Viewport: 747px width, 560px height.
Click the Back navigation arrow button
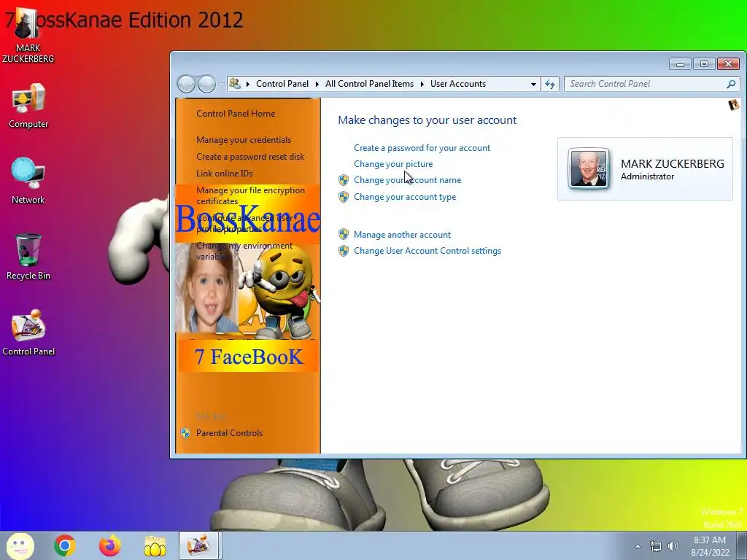pyautogui.click(x=186, y=85)
